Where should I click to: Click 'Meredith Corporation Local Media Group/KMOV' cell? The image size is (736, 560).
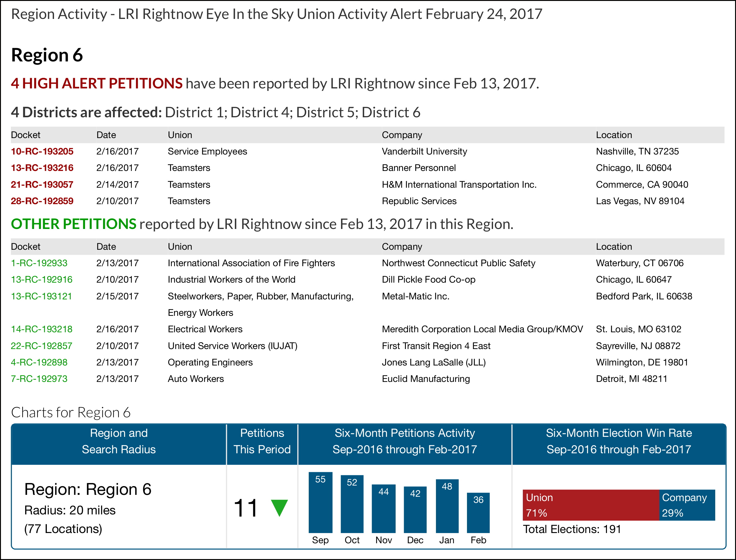pyautogui.click(x=482, y=329)
